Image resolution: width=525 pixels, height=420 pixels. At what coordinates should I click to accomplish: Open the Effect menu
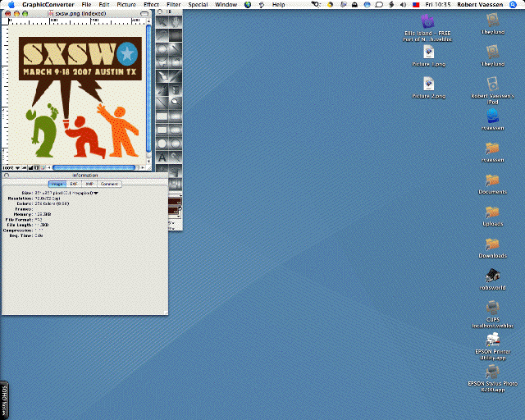click(x=151, y=4)
